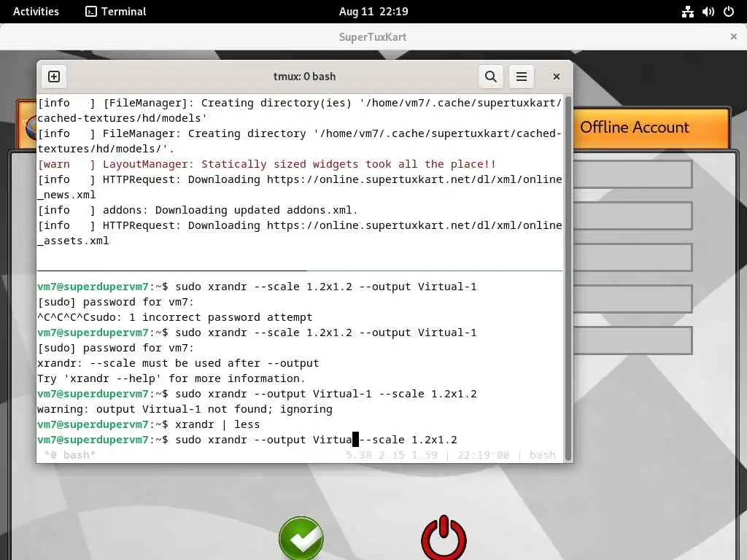
Task: Quit SuperTuxKart with red power button
Action: (x=444, y=538)
